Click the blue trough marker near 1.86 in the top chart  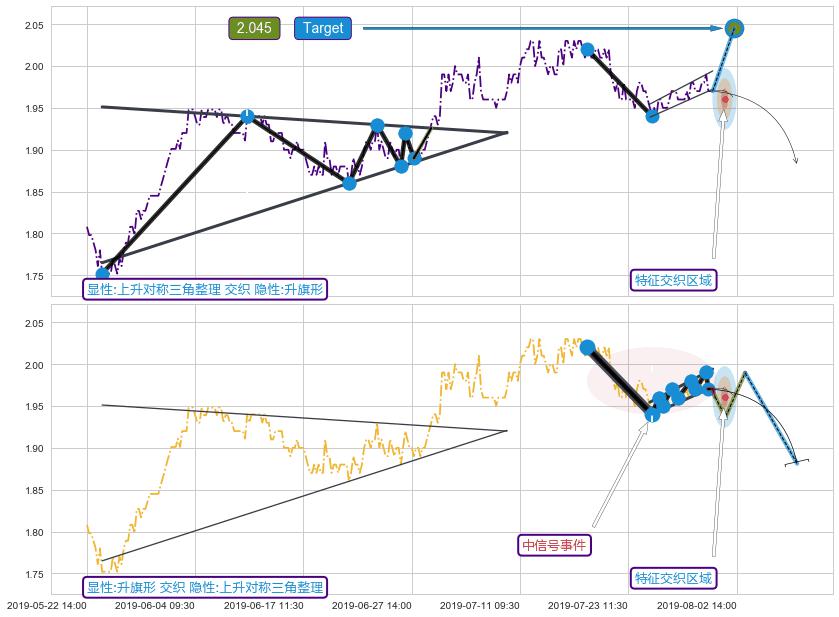point(349,183)
